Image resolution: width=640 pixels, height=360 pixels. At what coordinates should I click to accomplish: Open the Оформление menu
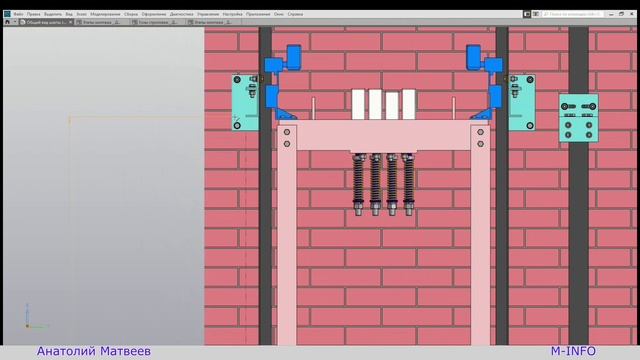pyautogui.click(x=154, y=14)
